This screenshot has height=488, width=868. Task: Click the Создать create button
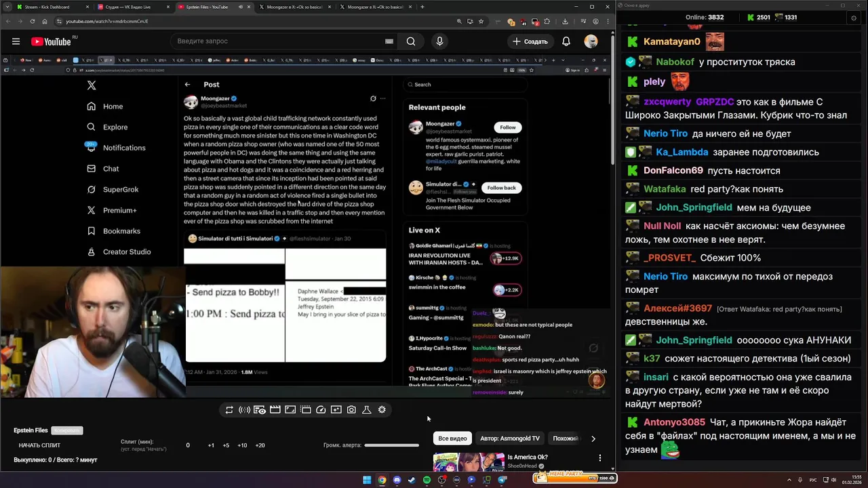point(530,41)
